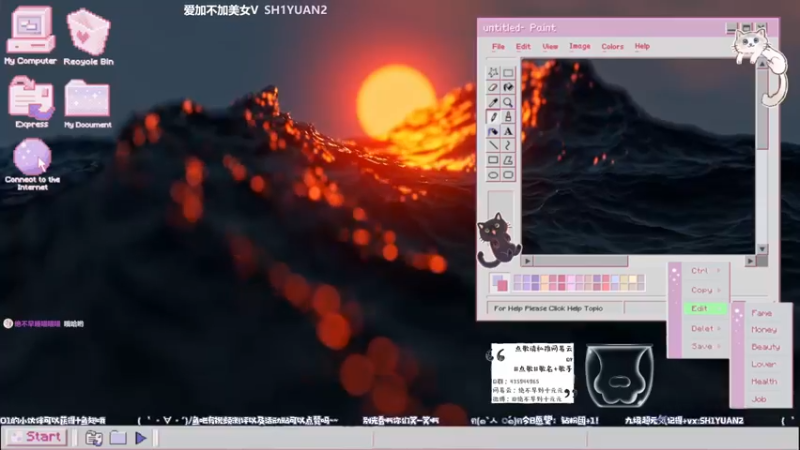
Task: Open the My Computer desktop icon
Action: pos(30,36)
